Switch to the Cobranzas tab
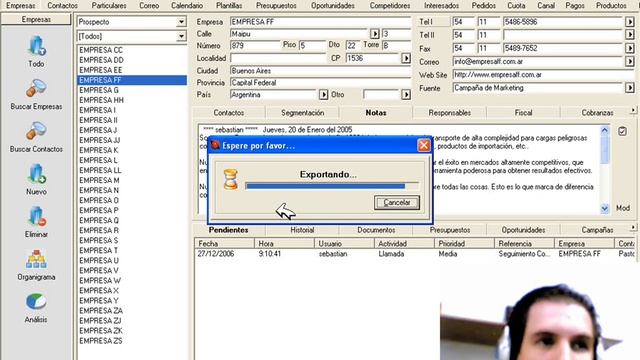The width and height of the screenshot is (640, 360). [597, 113]
